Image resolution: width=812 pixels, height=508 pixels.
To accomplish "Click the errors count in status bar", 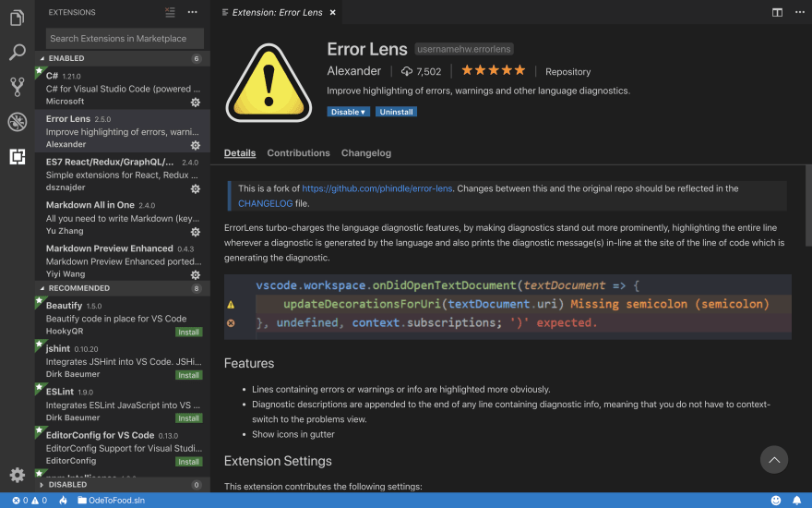I will coord(20,501).
